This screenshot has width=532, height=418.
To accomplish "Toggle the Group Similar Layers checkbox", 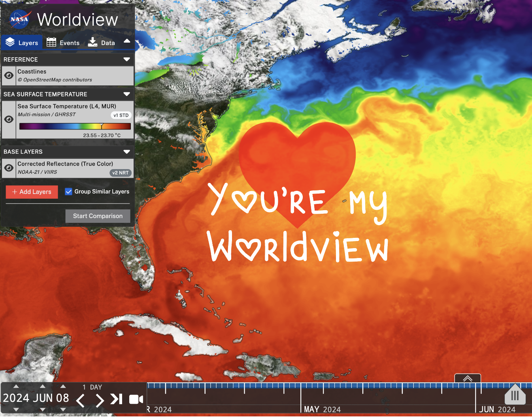I will 68,192.
